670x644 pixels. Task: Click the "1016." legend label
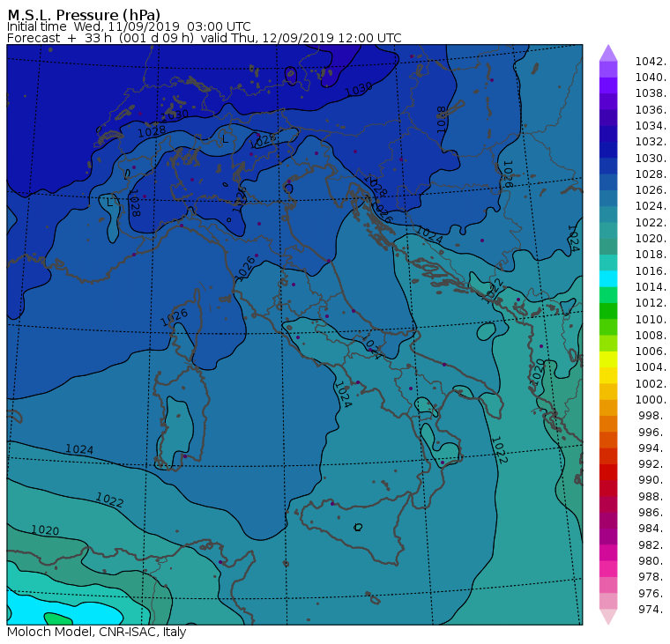click(x=651, y=270)
